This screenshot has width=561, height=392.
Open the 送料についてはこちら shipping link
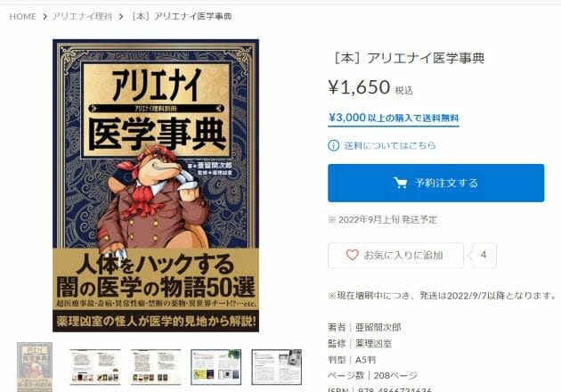click(x=390, y=145)
